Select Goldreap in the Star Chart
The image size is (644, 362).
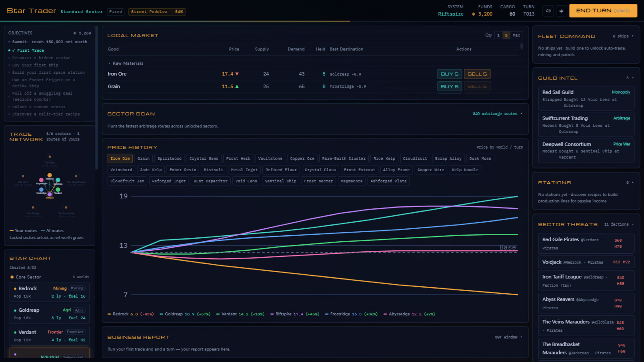[50, 314]
